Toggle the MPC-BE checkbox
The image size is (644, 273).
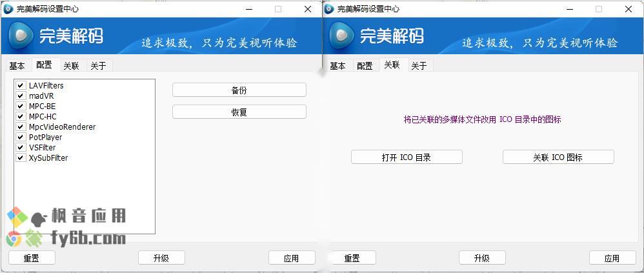(x=21, y=106)
